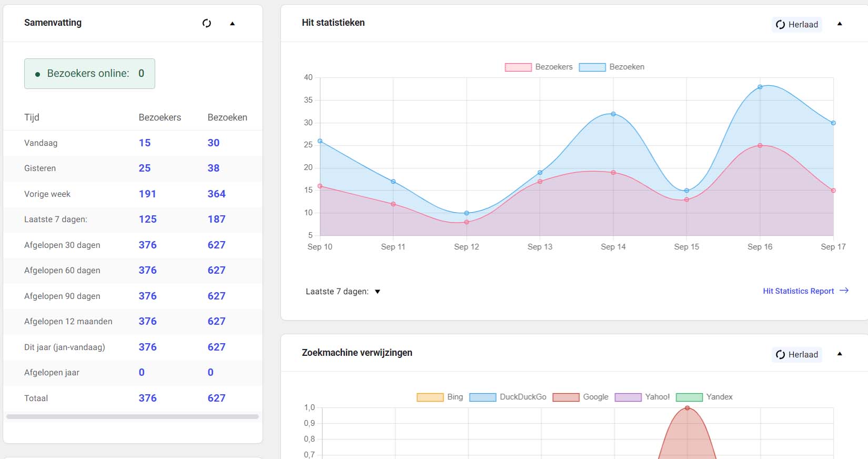Click the Sep 16 Bezoeken data point
The width and height of the screenshot is (868, 459).
(760, 87)
